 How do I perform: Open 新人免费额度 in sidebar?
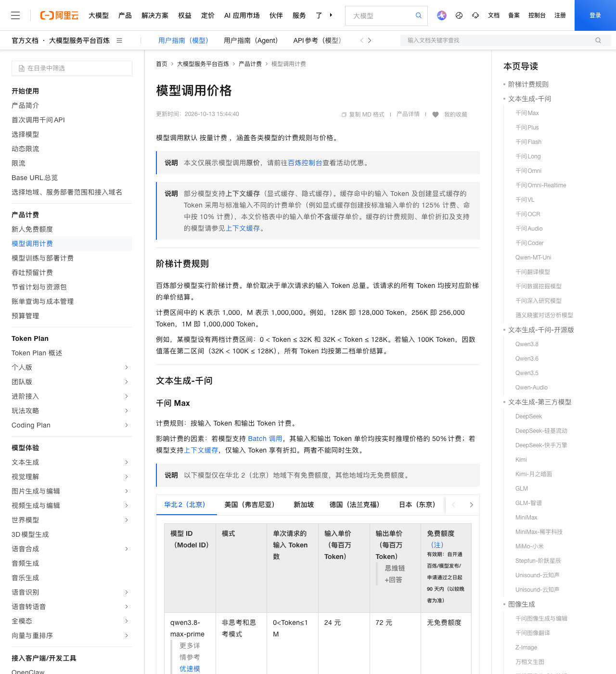pos(32,229)
